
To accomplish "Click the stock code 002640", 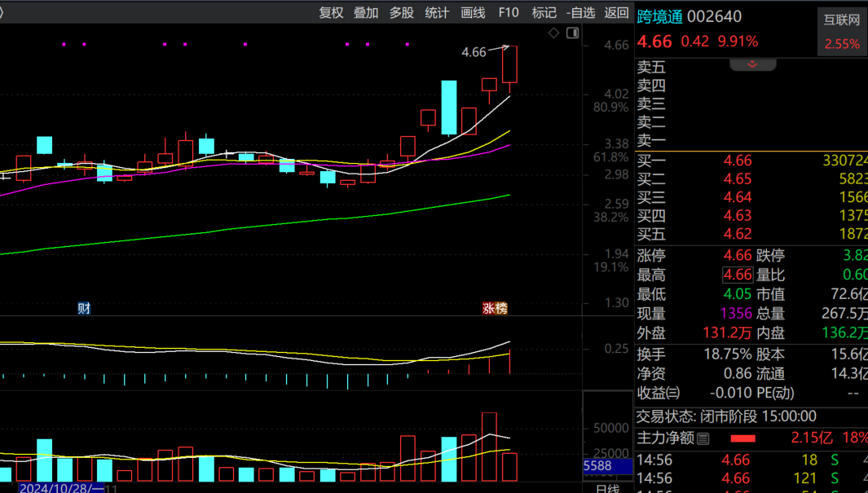I will coord(714,16).
